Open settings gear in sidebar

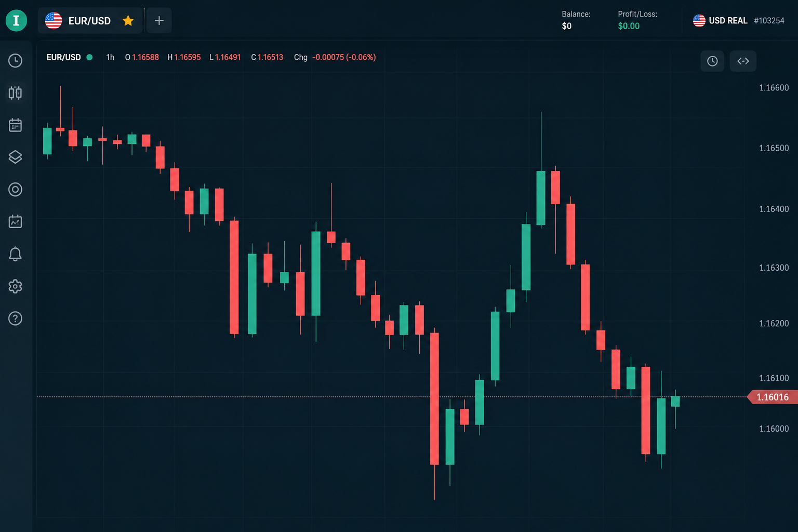tap(15, 286)
